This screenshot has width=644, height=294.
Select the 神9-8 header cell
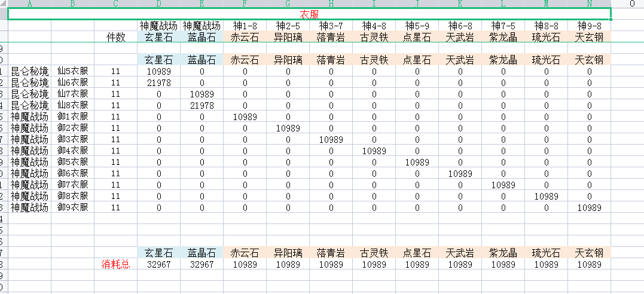pos(590,26)
